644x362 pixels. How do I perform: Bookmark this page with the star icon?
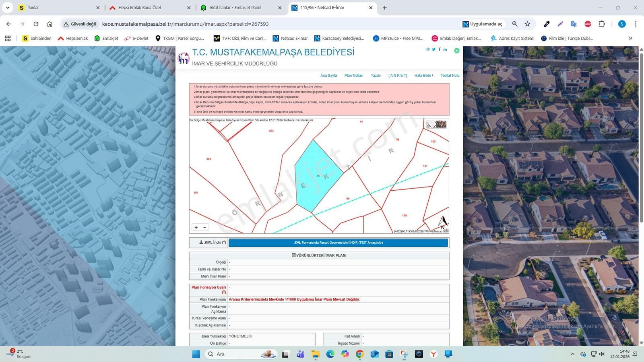(x=527, y=24)
